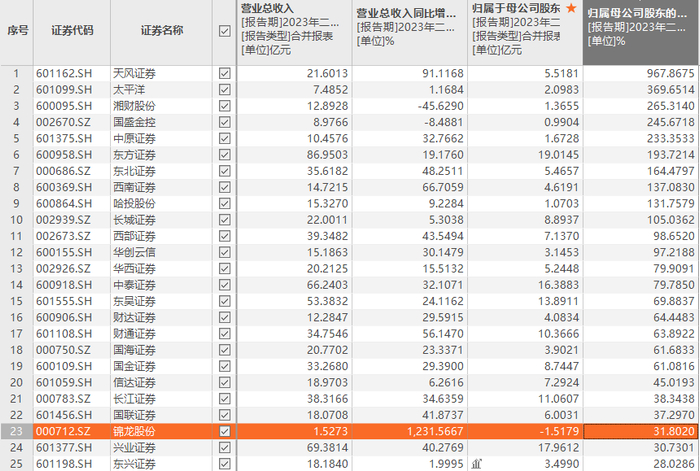
Task: Click the dark 归属母公司股东的 column header
Action: coord(640,32)
